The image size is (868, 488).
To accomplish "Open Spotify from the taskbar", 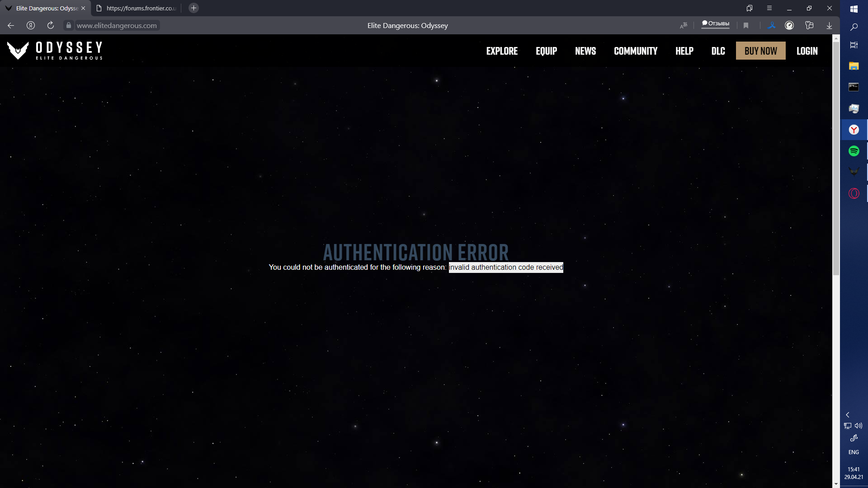I will click(x=854, y=151).
